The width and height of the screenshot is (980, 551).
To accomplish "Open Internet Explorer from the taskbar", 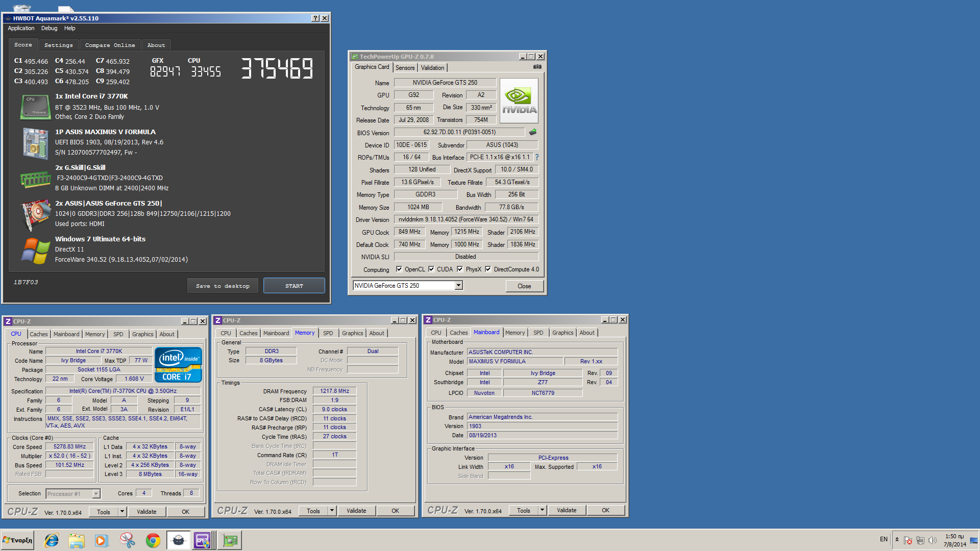I will tap(52, 540).
